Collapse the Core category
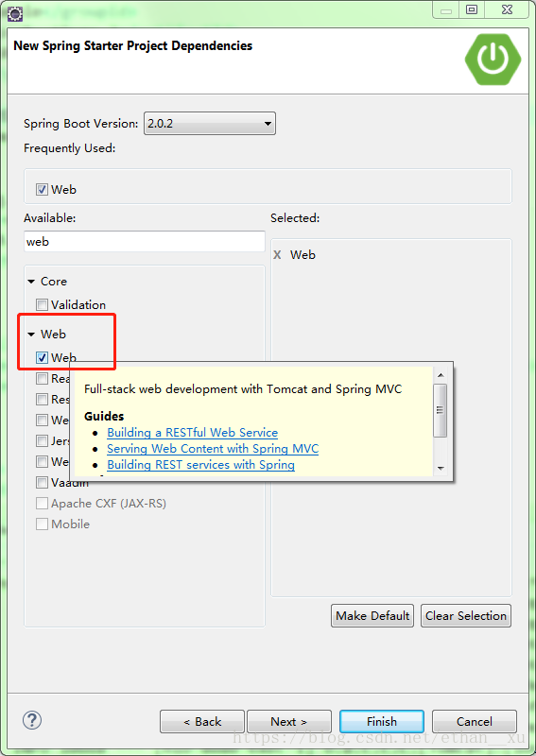 31,282
